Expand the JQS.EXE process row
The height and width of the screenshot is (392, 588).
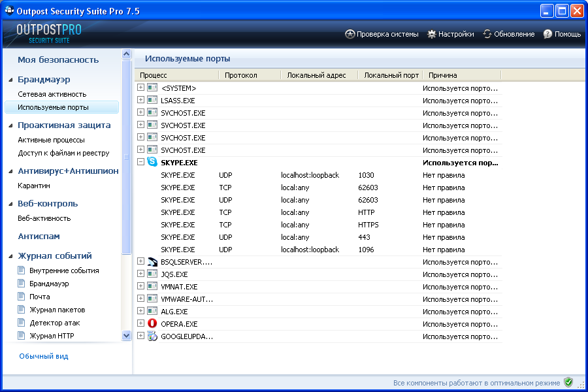[140, 274]
